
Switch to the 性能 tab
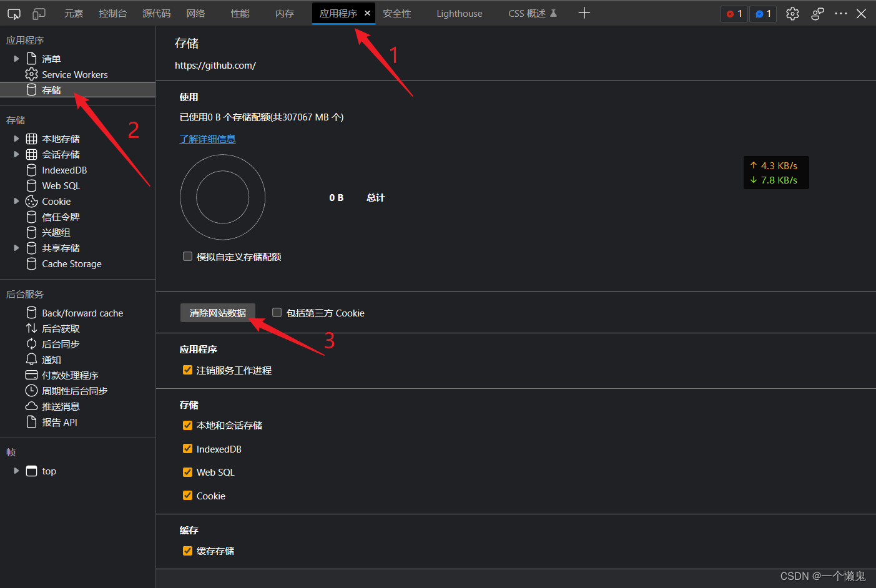240,13
